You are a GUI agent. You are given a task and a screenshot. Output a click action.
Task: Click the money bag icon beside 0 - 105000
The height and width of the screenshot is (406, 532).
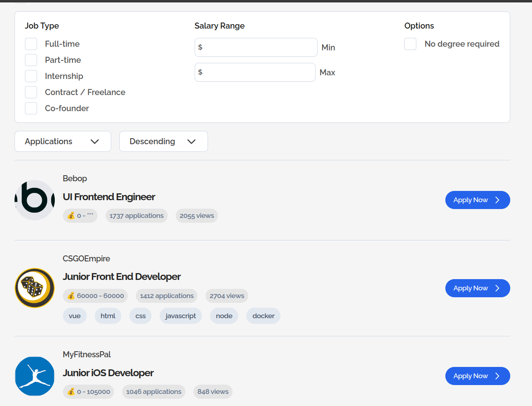click(71, 392)
